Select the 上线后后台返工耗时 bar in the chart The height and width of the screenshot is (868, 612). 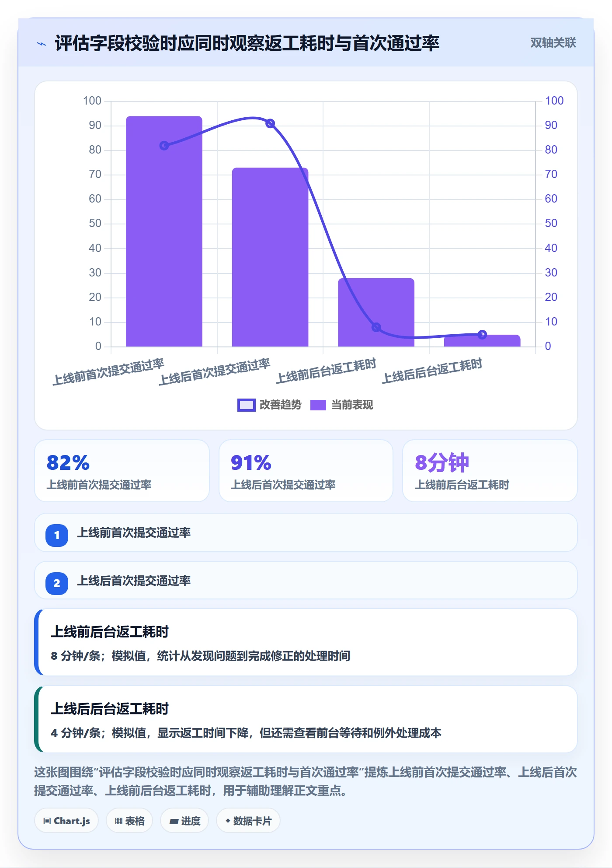[482, 341]
